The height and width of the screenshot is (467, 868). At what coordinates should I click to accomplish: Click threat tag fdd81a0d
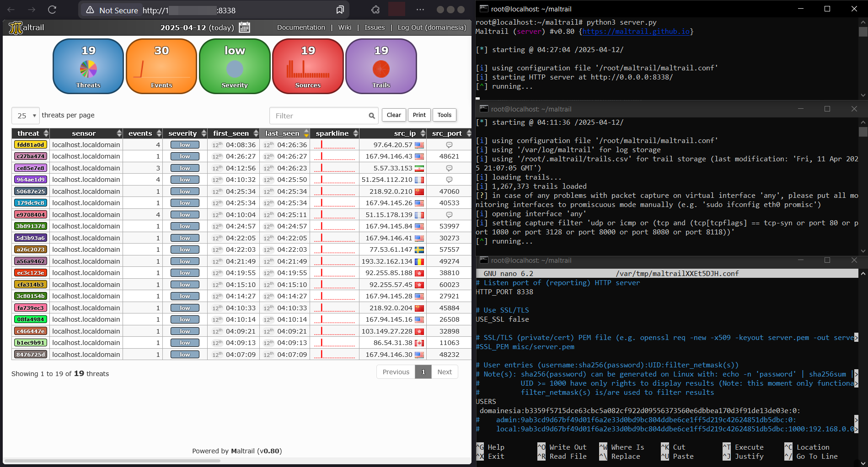click(x=31, y=145)
